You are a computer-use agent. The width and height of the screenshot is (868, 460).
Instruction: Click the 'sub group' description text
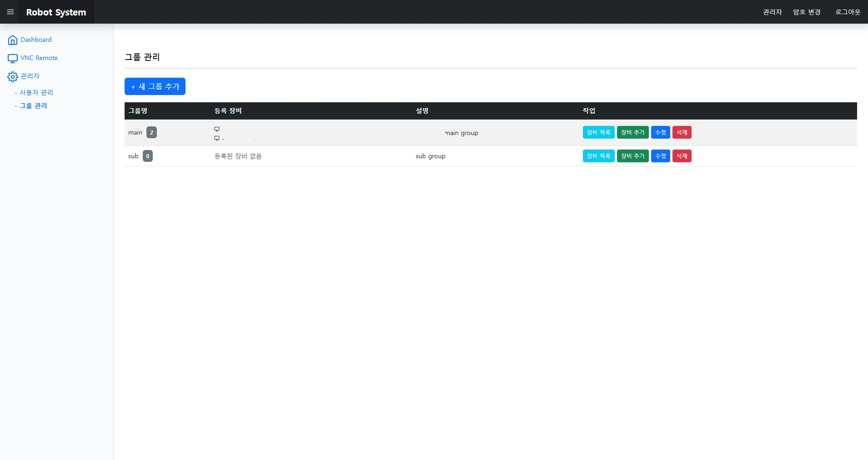430,156
